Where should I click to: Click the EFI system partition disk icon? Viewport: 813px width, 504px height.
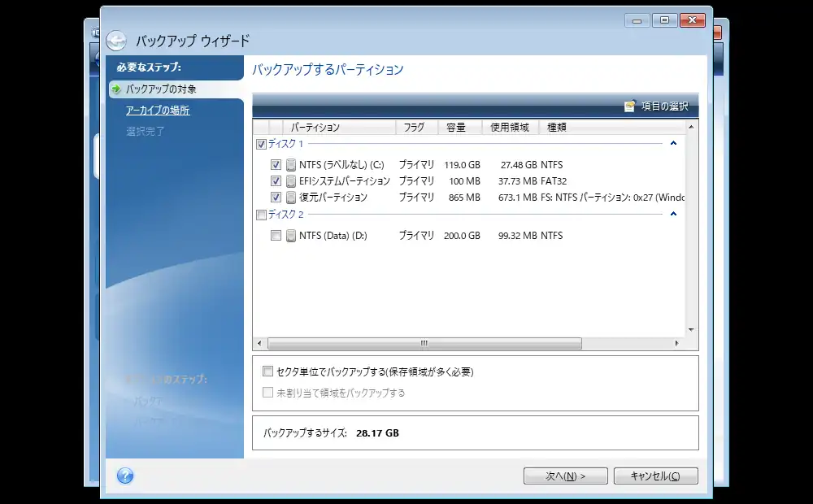[x=291, y=181]
